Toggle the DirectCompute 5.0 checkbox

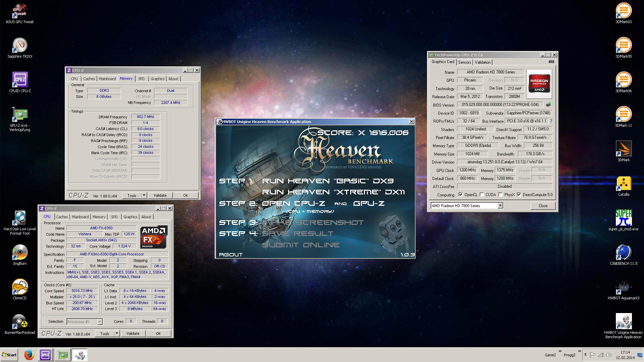[x=519, y=195]
